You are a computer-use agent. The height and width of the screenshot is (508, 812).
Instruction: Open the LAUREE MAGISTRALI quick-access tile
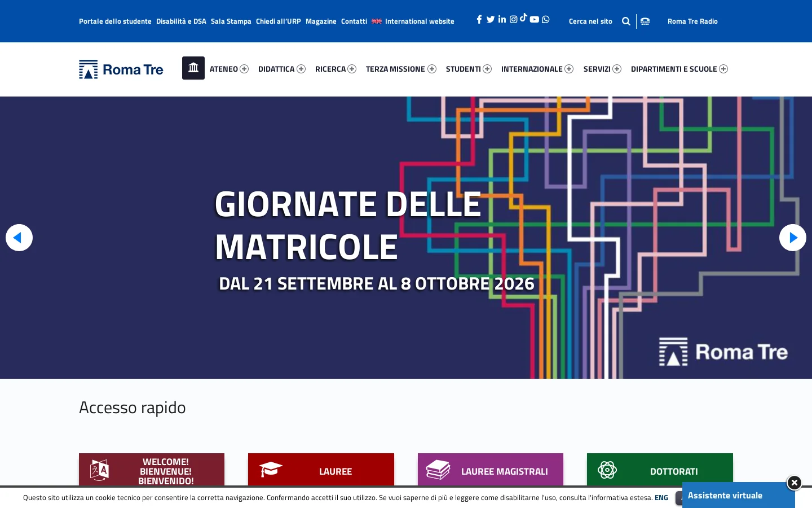point(491,470)
